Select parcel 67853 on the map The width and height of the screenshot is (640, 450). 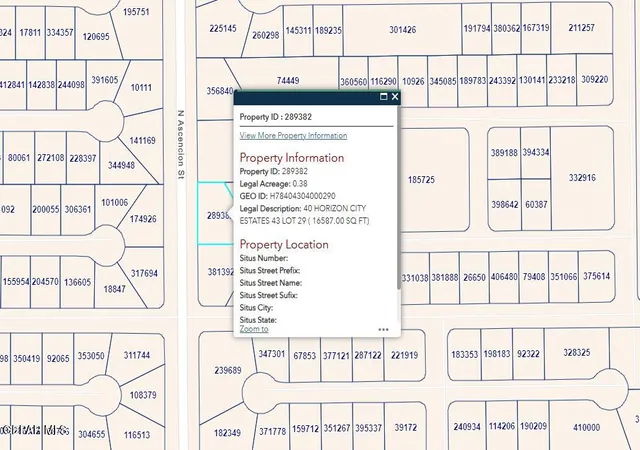pos(305,356)
